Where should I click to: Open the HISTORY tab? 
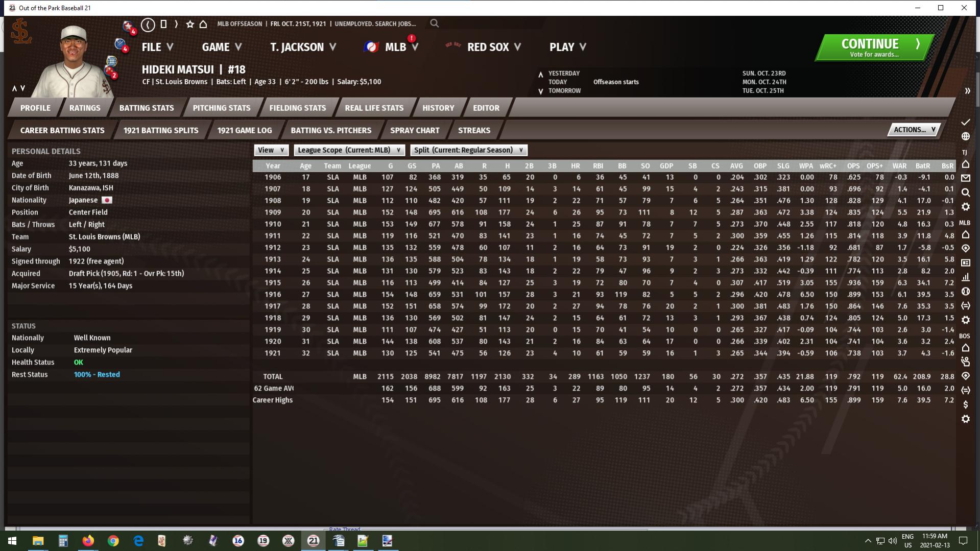coord(438,108)
